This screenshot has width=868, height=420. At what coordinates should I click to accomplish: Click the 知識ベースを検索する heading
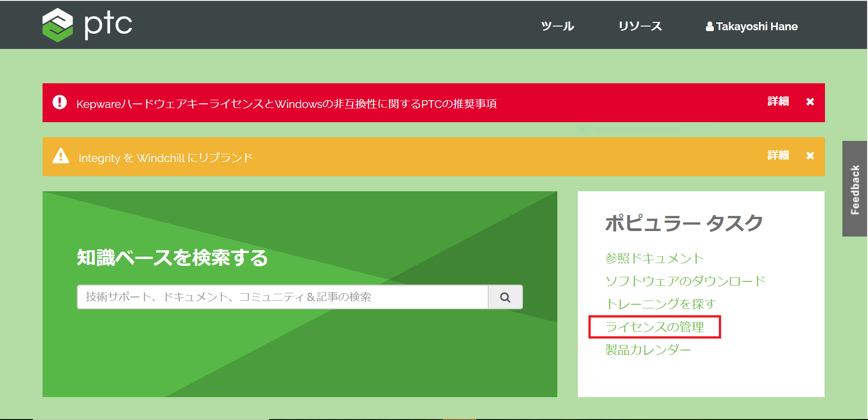click(x=172, y=258)
